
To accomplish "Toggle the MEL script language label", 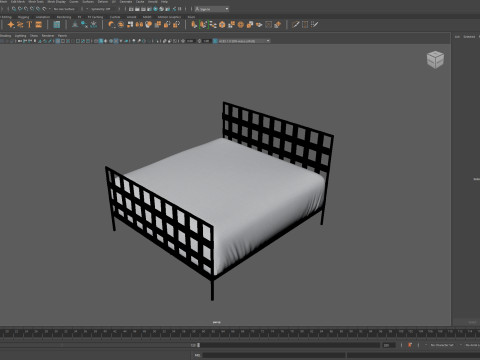I will click(x=197, y=356).
